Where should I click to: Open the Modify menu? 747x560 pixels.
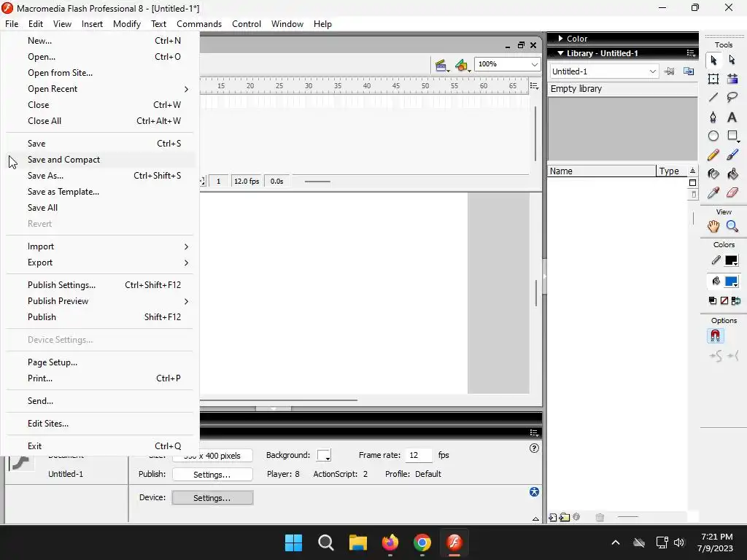pos(127,24)
